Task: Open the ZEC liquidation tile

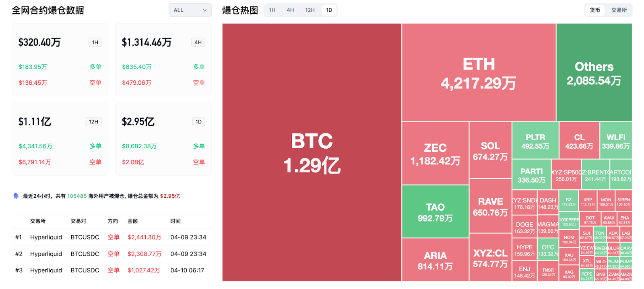Action: [x=435, y=154]
